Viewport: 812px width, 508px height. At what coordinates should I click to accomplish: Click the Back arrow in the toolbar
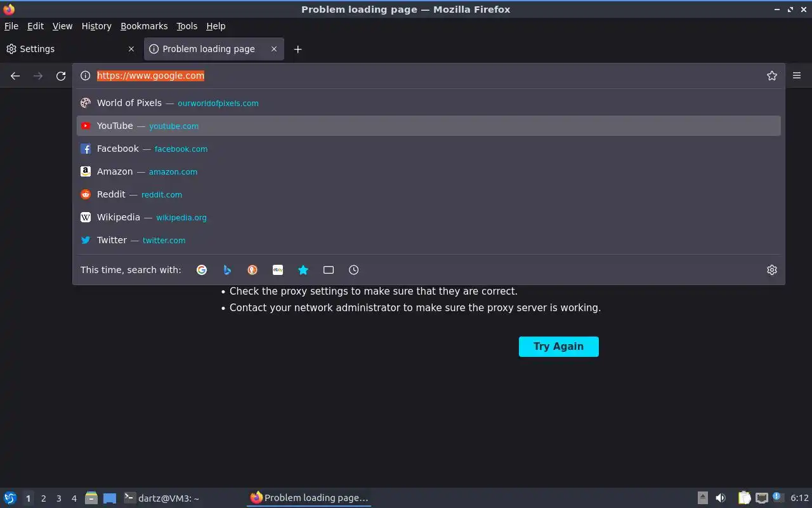15,76
